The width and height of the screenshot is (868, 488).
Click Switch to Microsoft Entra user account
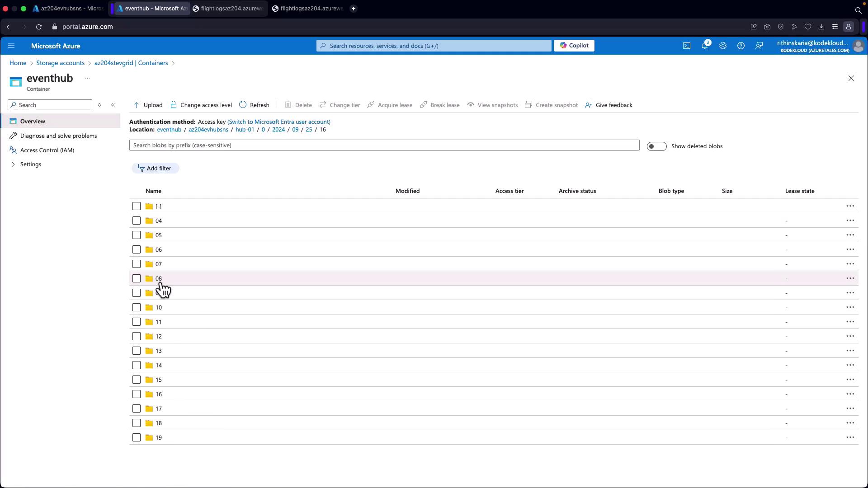pos(278,122)
